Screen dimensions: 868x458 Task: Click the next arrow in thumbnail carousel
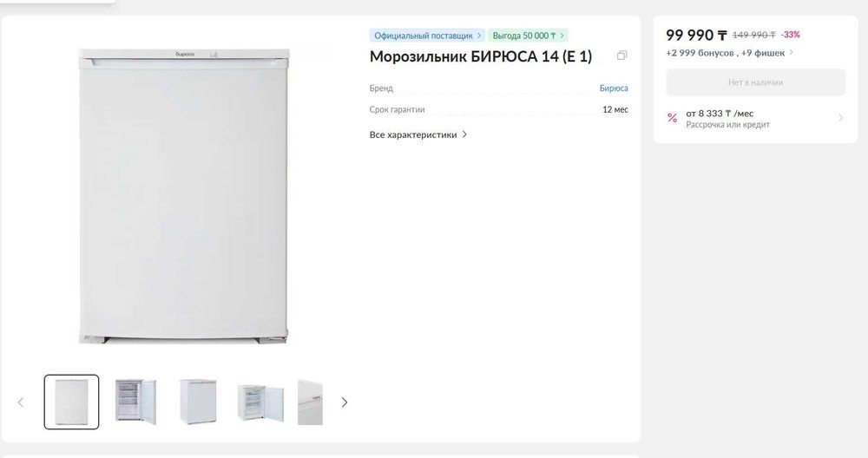[345, 402]
